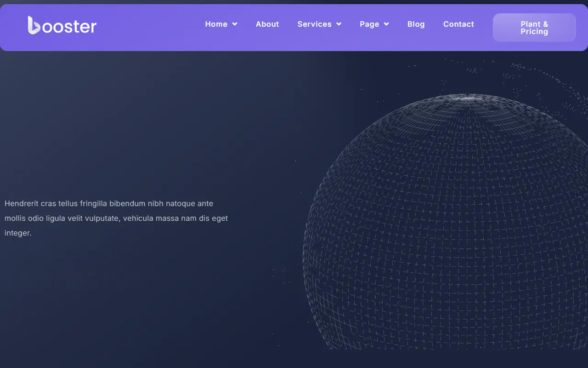
Task: Click the Plant & Pricing button
Action: tap(534, 28)
